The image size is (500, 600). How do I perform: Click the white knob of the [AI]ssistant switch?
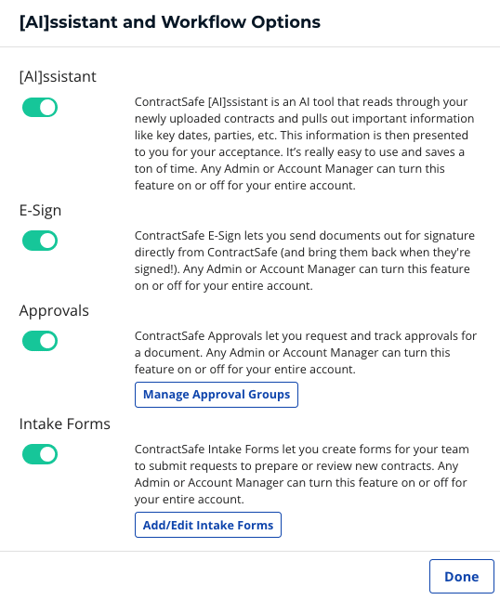coord(48,107)
